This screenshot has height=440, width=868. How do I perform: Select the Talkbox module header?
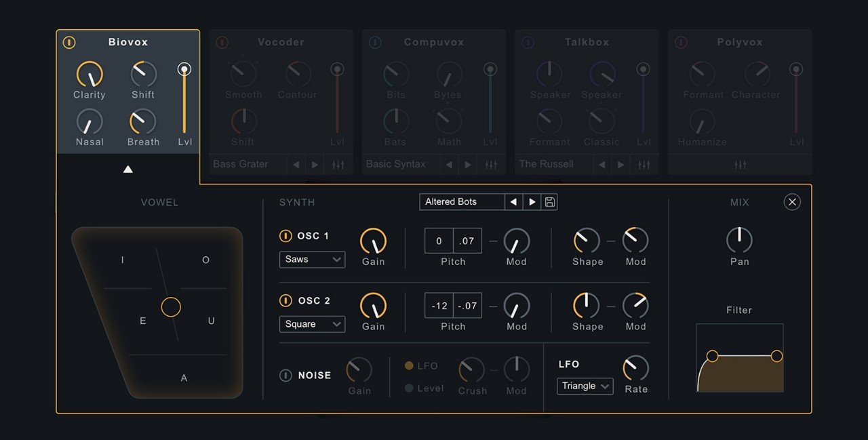click(587, 43)
